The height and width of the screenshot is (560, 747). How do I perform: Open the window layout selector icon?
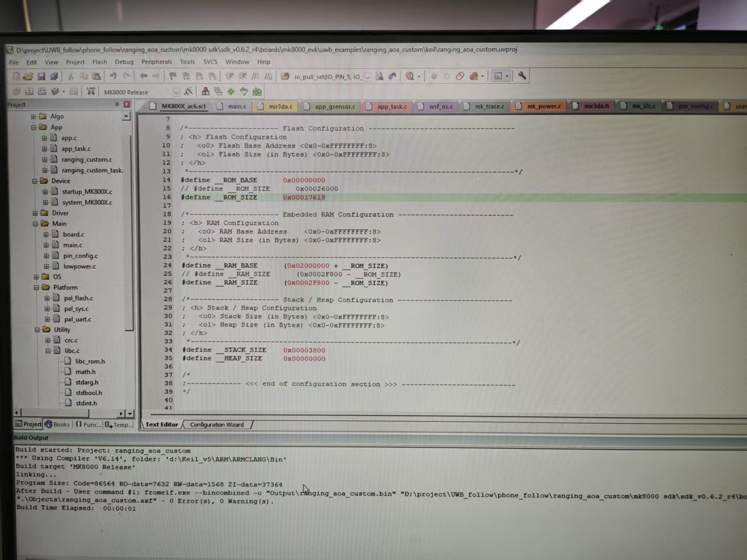coord(498,76)
